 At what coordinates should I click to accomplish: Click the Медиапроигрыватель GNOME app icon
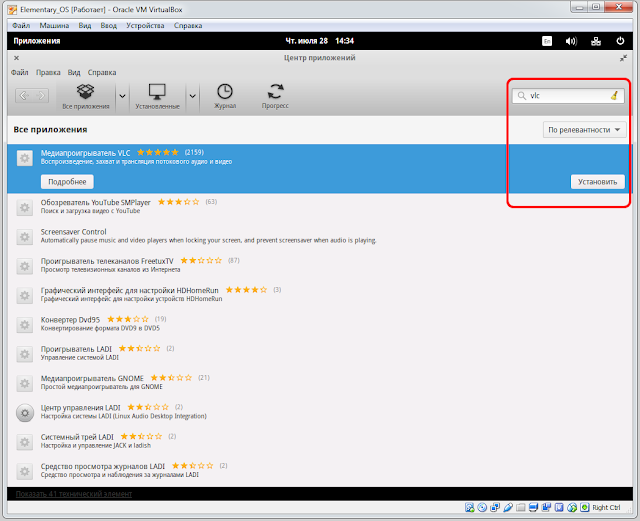click(24, 383)
